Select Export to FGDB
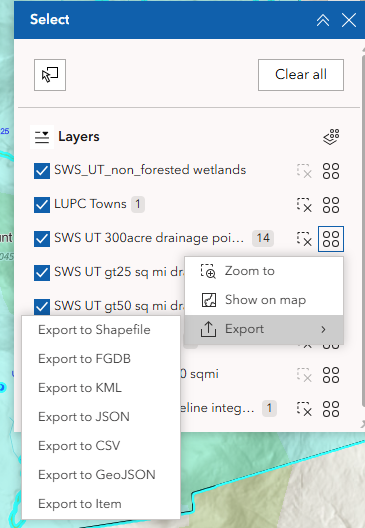The height and width of the screenshot is (528, 365). (x=101, y=359)
